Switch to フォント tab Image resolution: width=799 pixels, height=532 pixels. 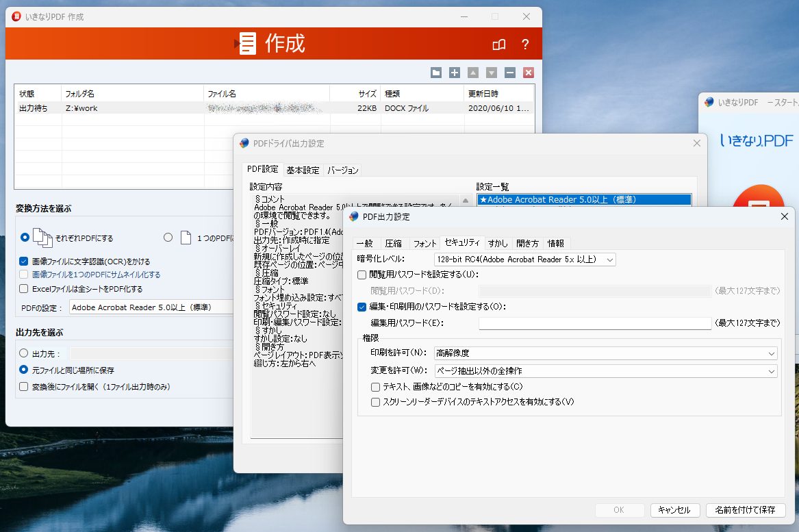point(425,244)
